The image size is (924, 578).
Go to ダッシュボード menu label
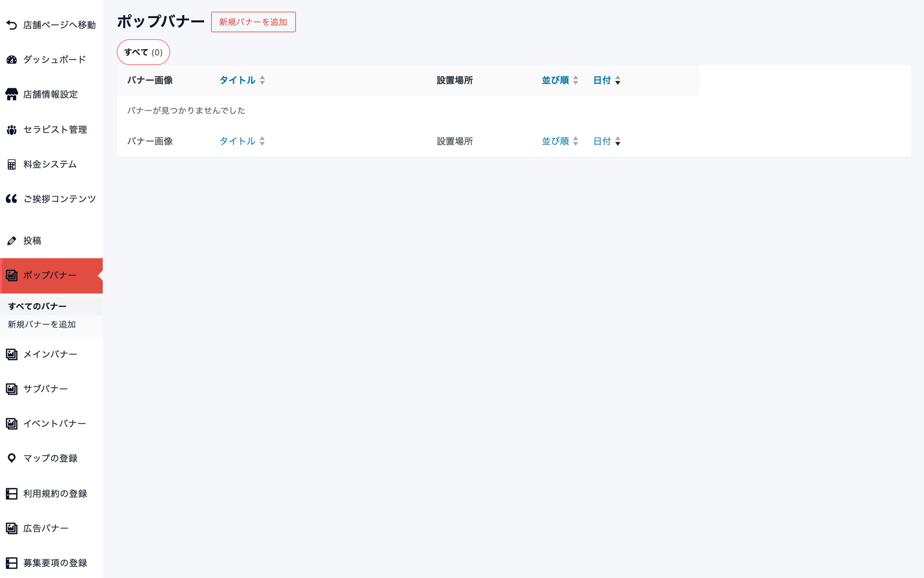tap(55, 60)
